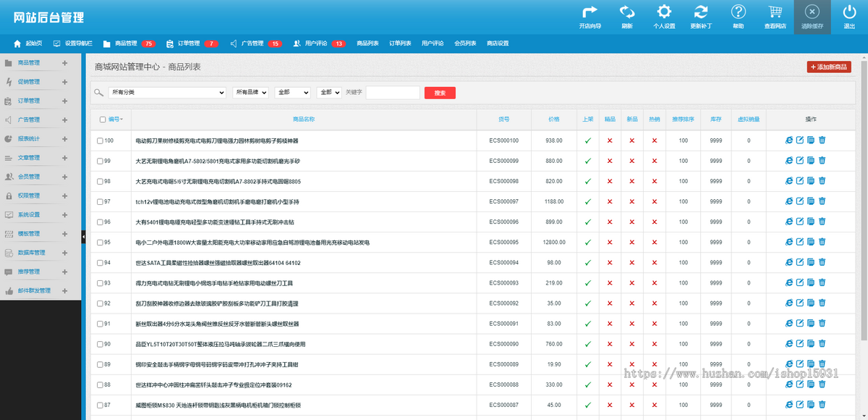Click the sidebar collapse arrow handle
Viewport: 868px width, 420px height.
pos(83,237)
